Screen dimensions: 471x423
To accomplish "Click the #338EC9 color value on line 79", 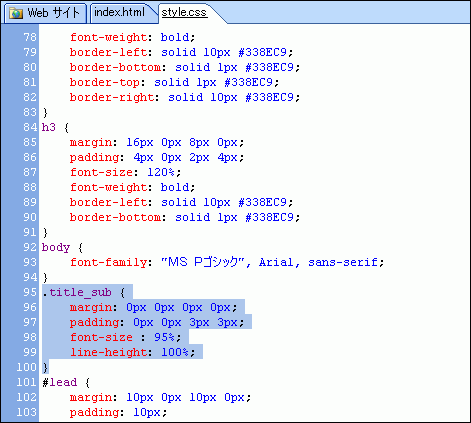I will 262,52.
